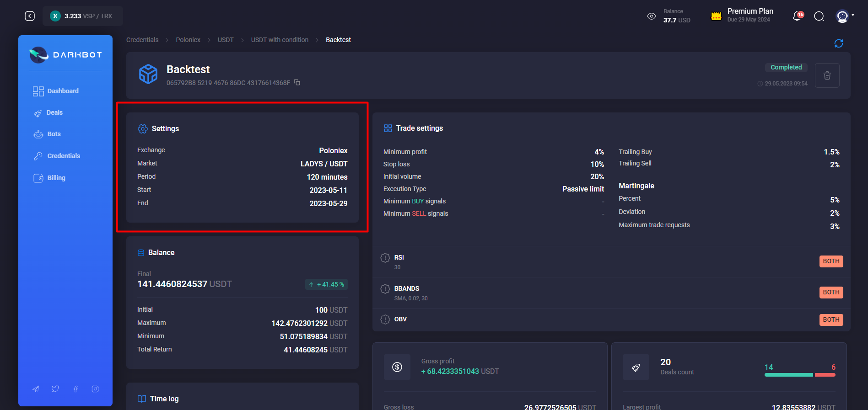Click the +41.45 % change badge
Viewport: 868px width, 410px height.
click(x=327, y=284)
